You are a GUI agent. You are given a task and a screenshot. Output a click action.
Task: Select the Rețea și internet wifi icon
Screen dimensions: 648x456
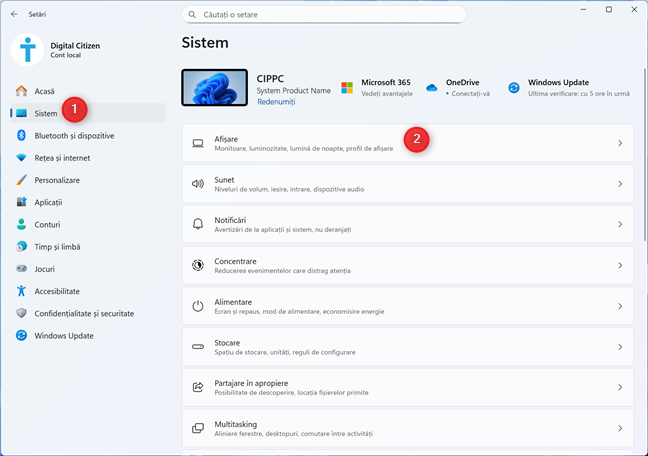[x=21, y=157]
